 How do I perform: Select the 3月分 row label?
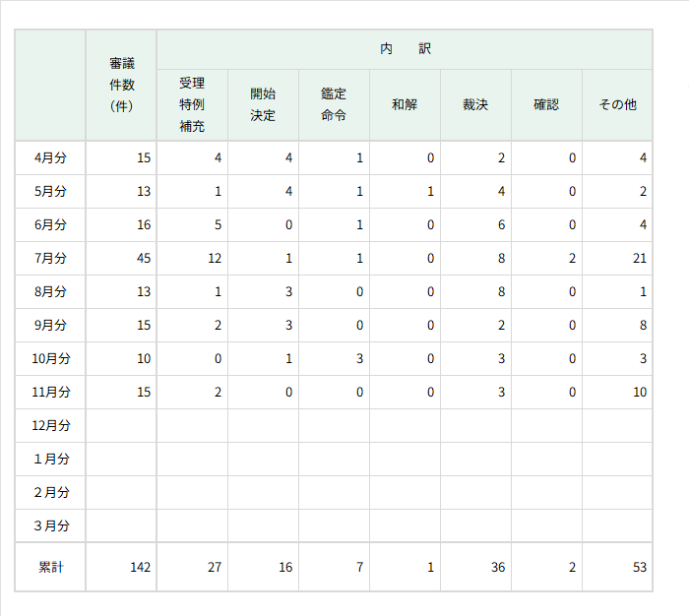(x=51, y=525)
